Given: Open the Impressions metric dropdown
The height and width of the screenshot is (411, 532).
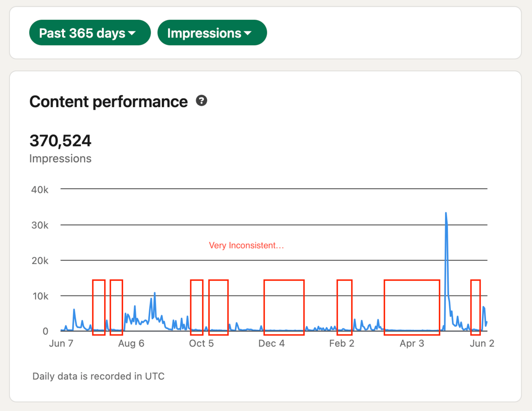Looking at the screenshot, I should [212, 33].
